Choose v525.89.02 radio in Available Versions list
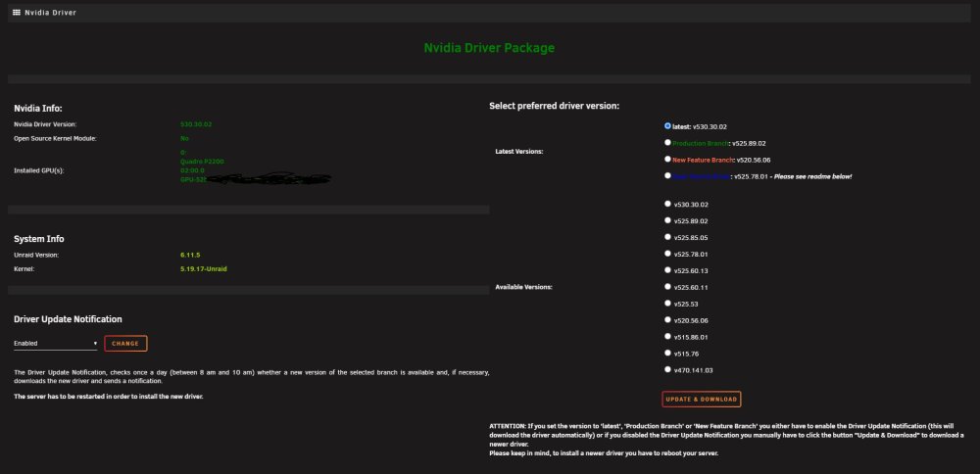This screenshot has width=980, height=474. click(667, 219)
